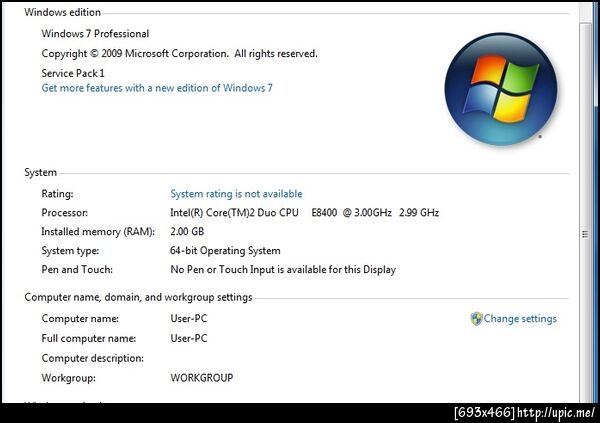Image resolution: width=600 pixels, height=423 pixels.
Task: Click the 'Workgroup:' label
Action: [x=68, y=378]
